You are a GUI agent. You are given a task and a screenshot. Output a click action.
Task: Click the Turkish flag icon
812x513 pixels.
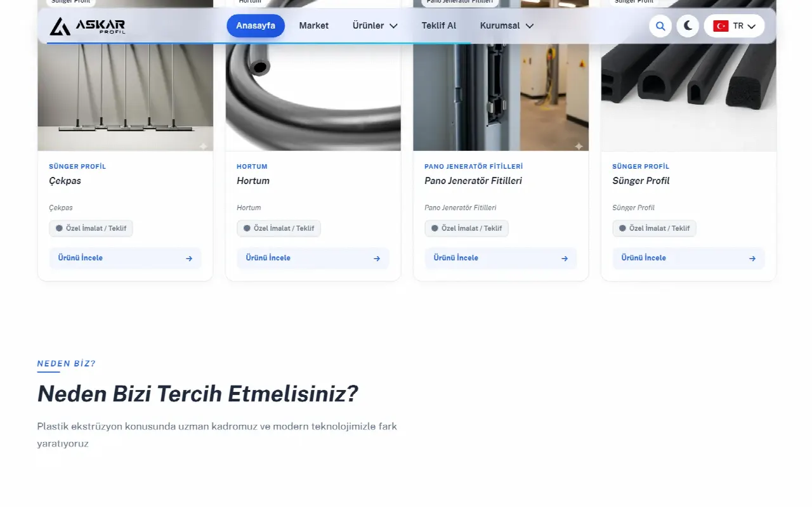coord(721,26)
